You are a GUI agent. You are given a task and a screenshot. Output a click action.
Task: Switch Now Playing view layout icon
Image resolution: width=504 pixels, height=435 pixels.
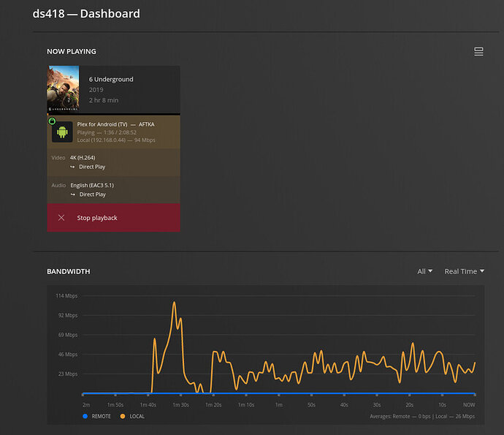pos(478,51)
